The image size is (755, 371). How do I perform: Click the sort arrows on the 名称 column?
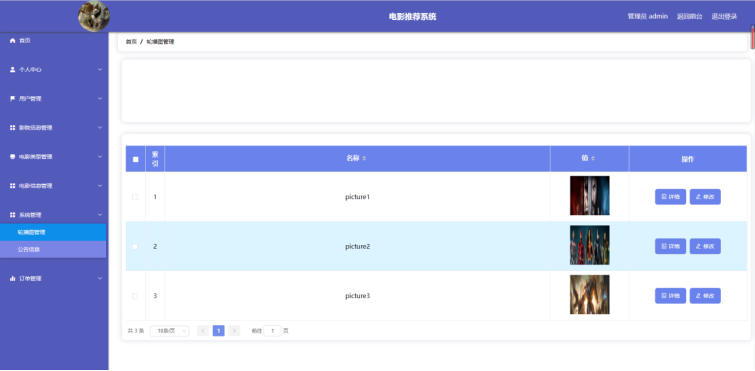pyautogui.click(x=364, y=159)
